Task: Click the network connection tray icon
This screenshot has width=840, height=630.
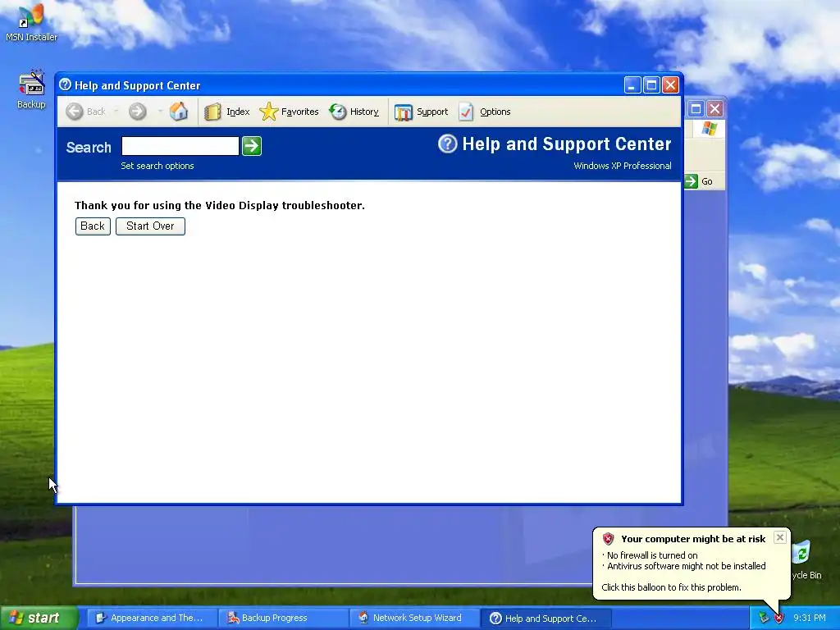Action: pos(764,619)
